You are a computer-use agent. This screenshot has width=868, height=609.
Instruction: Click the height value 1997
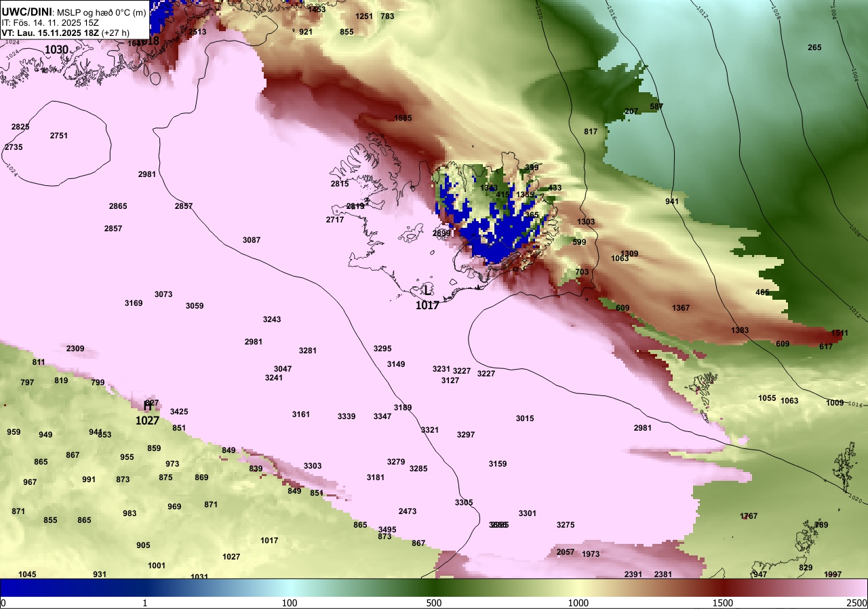[833, 574]
